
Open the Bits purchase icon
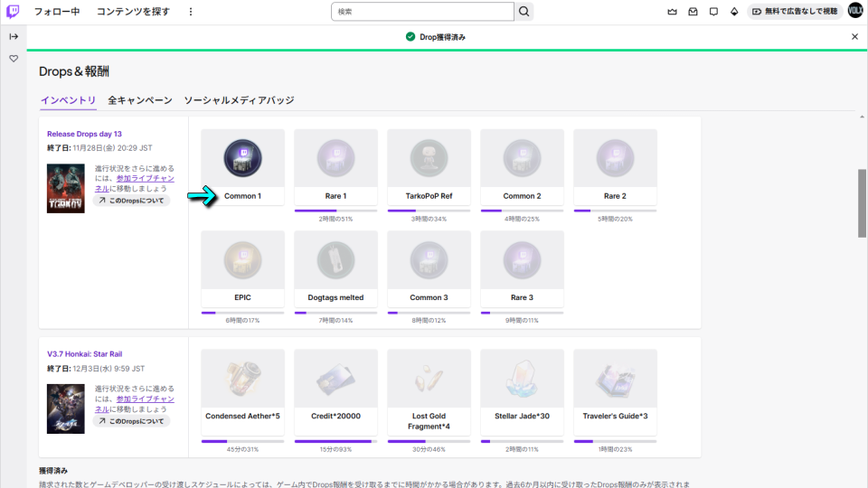click(x=734, y=12)
